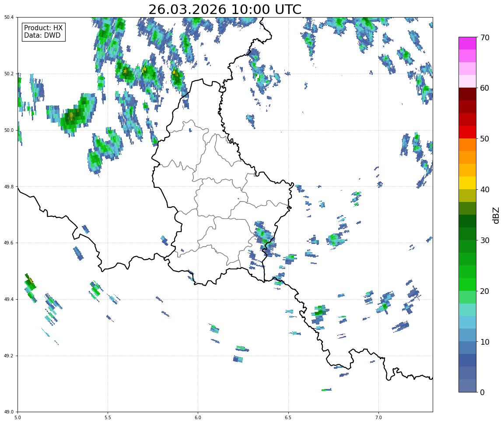Image resolution: width=504 pixels, height=424 pixels.
Task: Click the latitude axis label 50.0
Action: 9,130
